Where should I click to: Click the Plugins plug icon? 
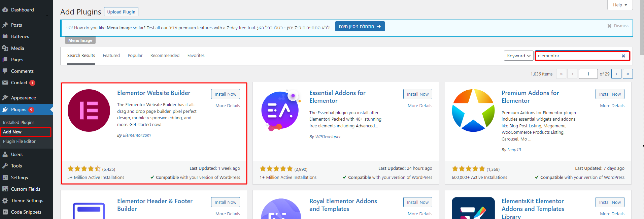5,109
